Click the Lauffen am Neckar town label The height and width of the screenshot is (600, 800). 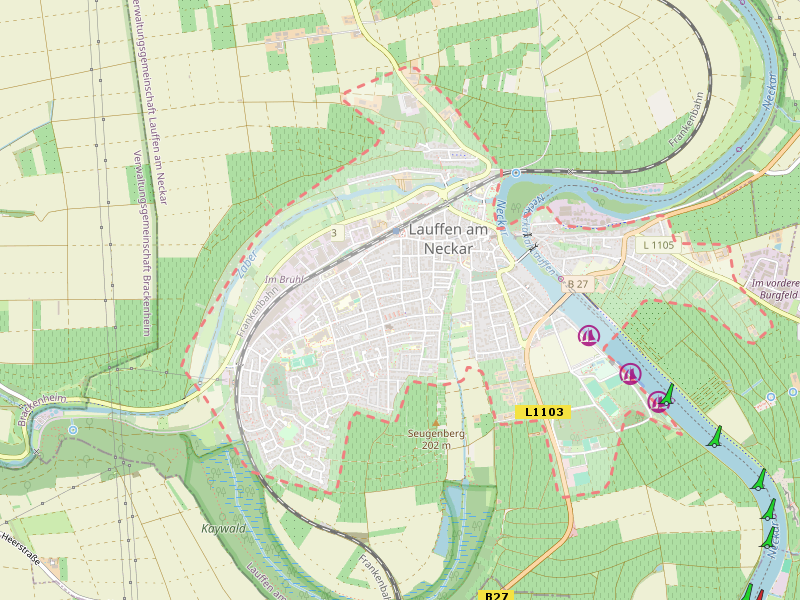447,239
